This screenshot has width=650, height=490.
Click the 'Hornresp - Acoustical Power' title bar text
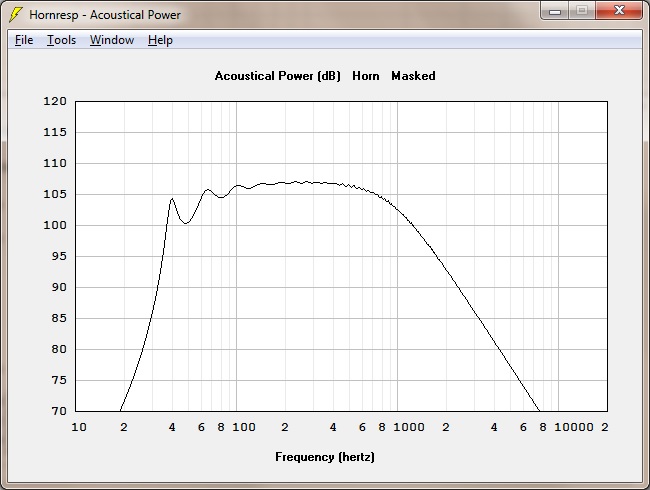point(105,15)
